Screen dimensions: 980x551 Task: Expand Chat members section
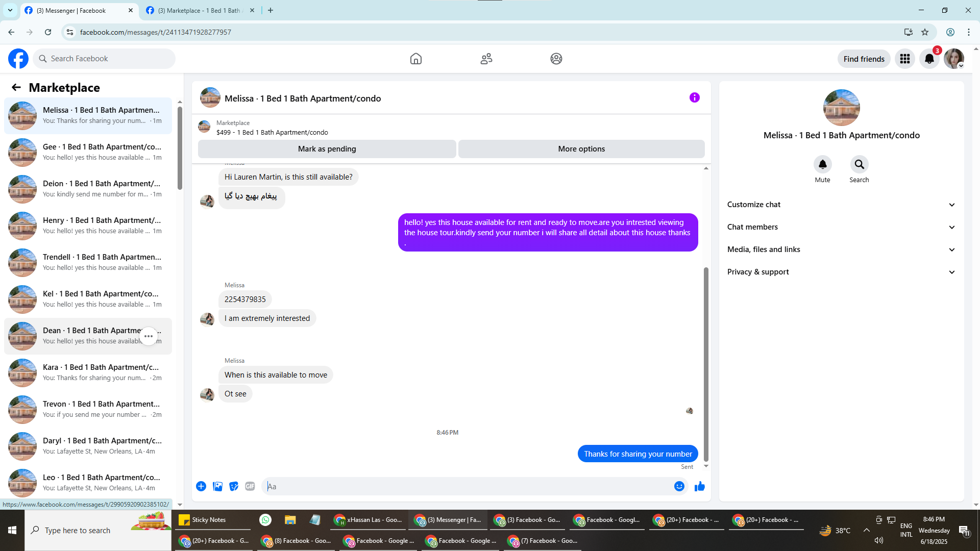click(841, 227)
